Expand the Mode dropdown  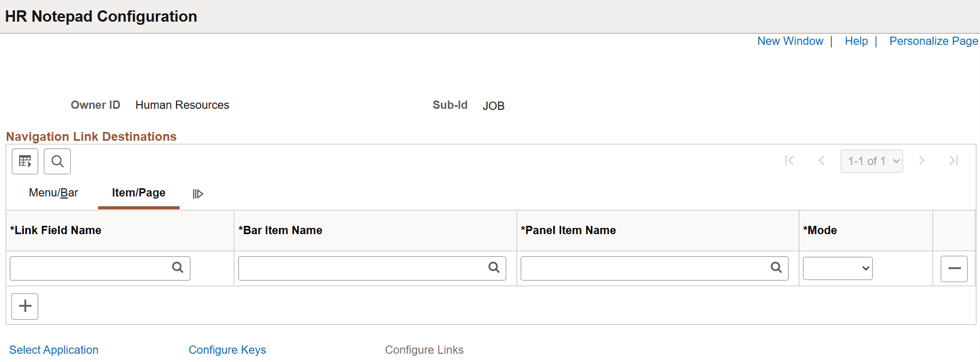pos(838,269)
